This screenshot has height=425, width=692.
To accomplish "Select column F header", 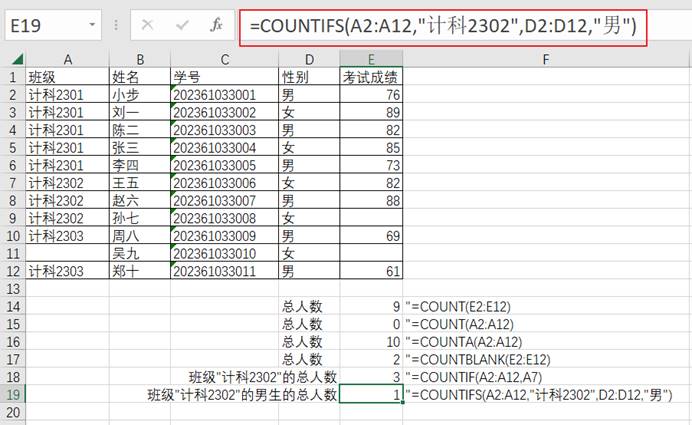I will click(546, 60).
